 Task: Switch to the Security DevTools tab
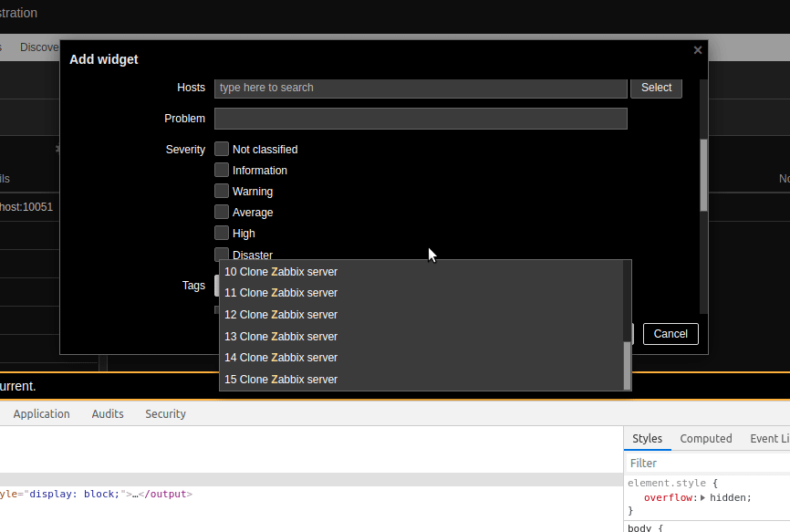click(165, 414)
